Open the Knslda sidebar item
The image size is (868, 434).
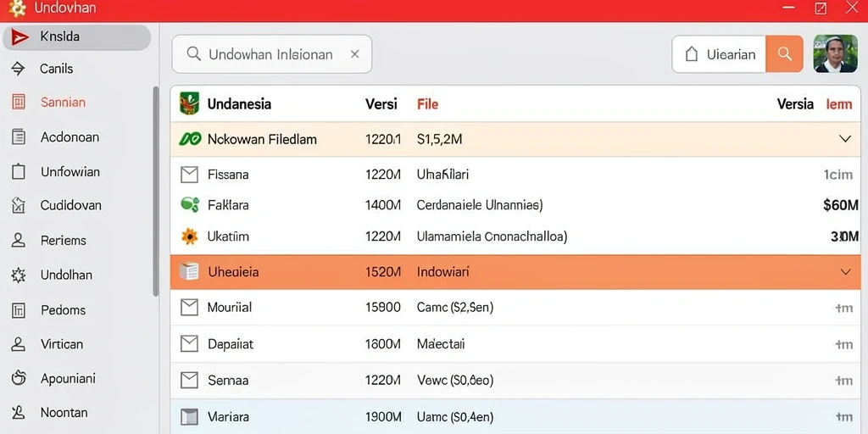(76, 37)
